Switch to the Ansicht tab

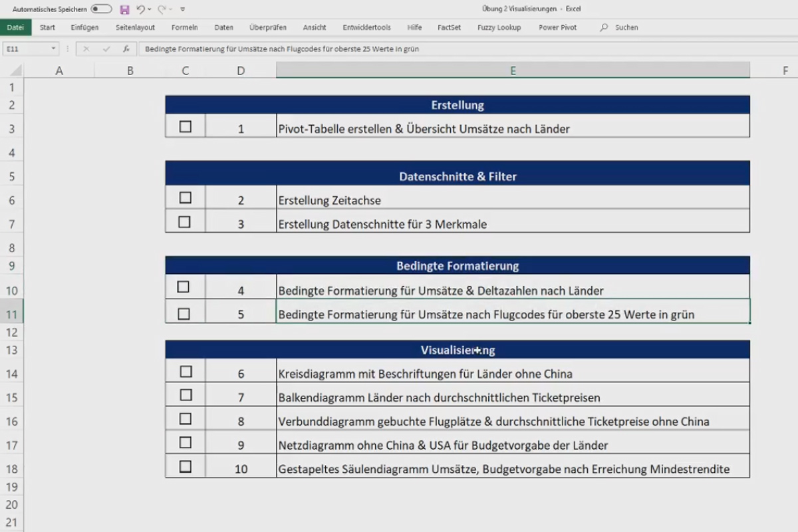click(x=315, y=27)
